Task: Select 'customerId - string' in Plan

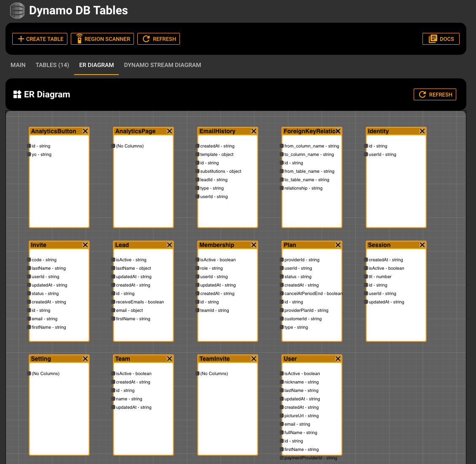Action: 303,319
